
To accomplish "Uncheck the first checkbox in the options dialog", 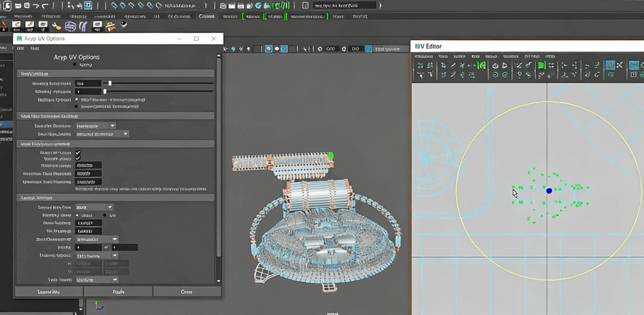I will coord(78,152).
